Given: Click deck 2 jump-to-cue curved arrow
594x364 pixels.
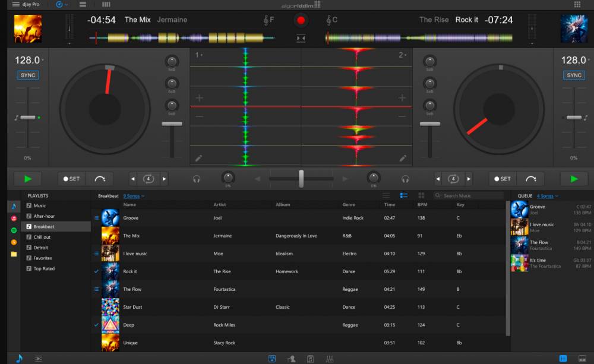Looking at the screenshot, I should [531, 179].
